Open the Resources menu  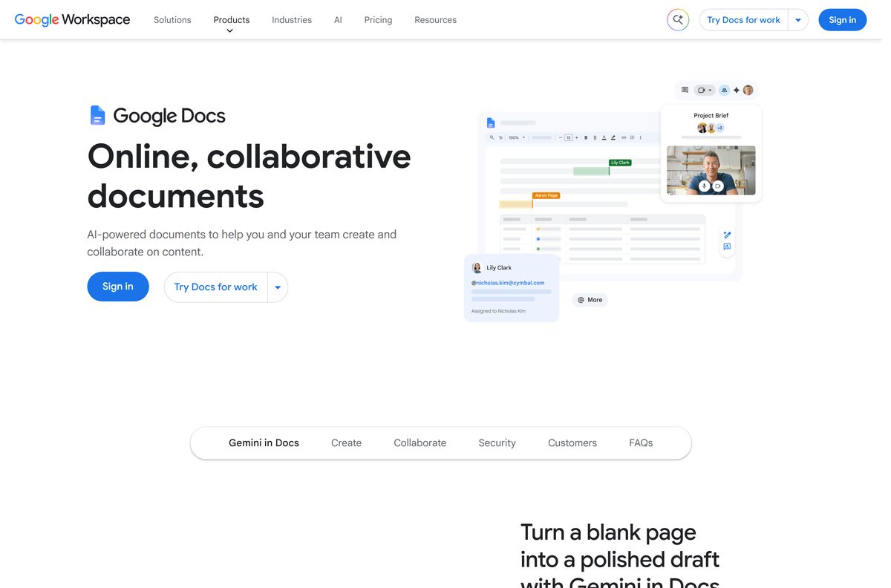tap(435, 20)
